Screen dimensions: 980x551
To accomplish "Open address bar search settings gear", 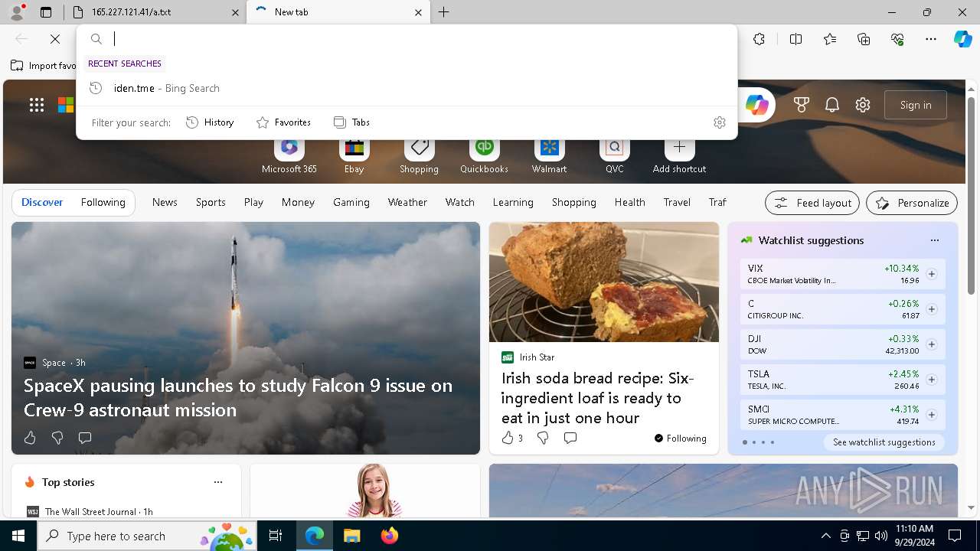I will coord(720,122).
